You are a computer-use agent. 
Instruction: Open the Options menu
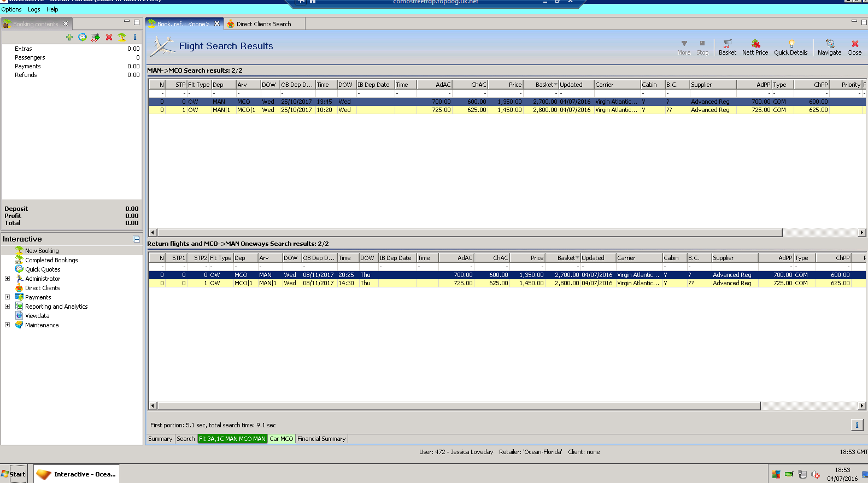click(x=11, y=9)
